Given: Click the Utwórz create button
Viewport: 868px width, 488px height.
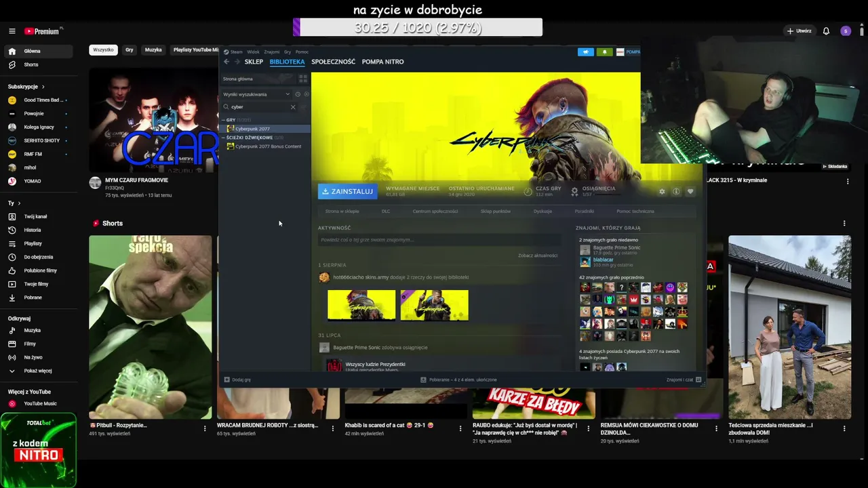Looking at the screenshot, I should 799,31.
